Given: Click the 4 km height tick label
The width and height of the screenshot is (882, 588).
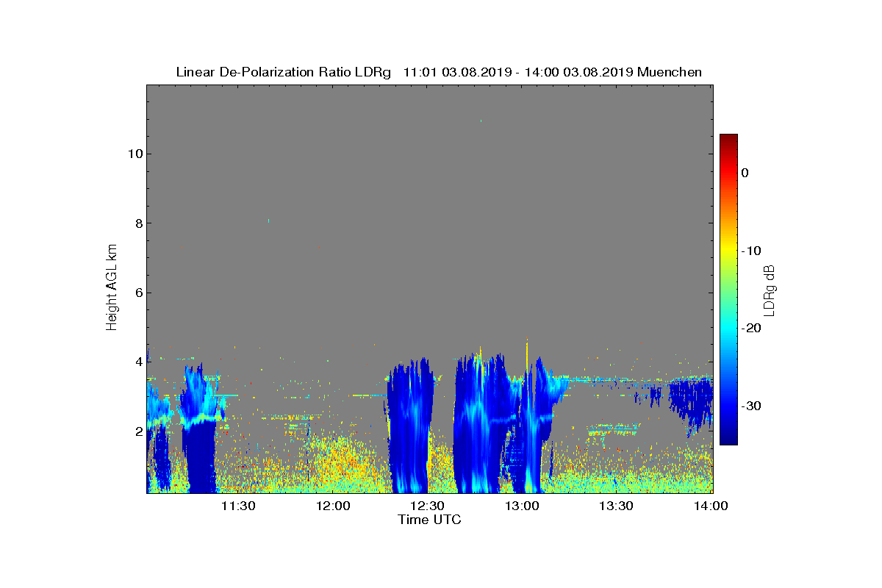Looking at the screenshot, I should click(137, 362).
